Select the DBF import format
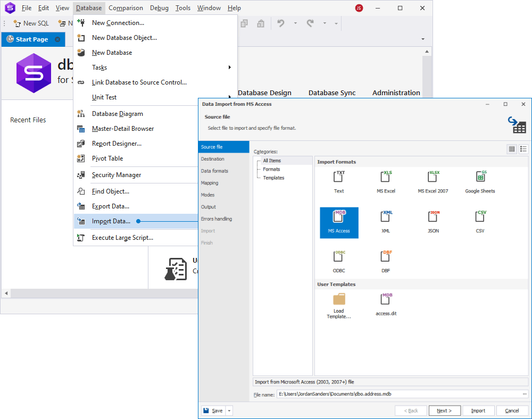The height and width of the screenshot is (419, 532). (x=386, y=262)
